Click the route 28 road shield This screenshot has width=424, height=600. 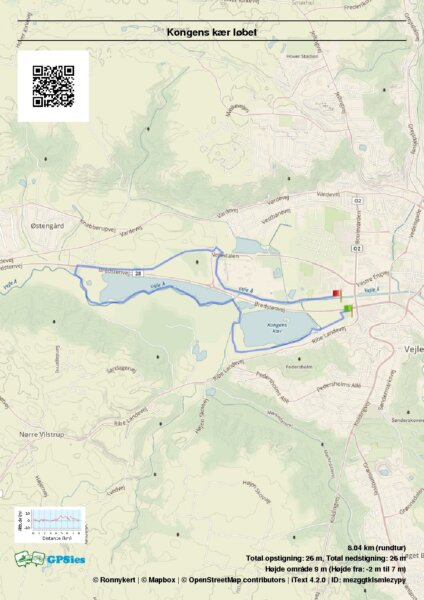[138, 273]
